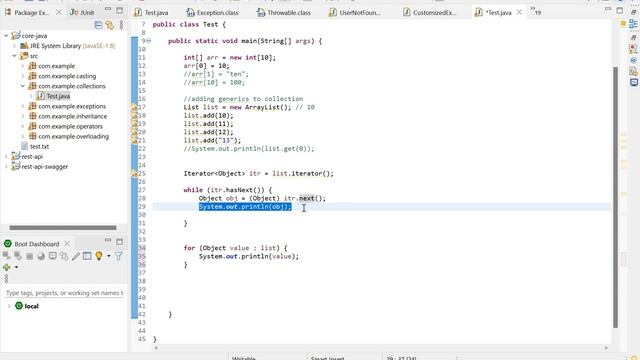Close the Package Explorer tab
This screenshot has height=360, width=640.
coord(59,13)
